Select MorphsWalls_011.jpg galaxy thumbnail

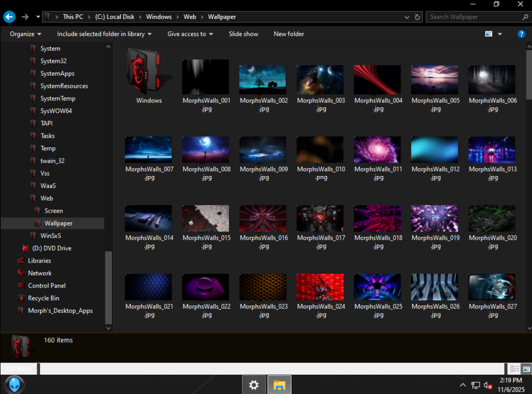point(377,150)
